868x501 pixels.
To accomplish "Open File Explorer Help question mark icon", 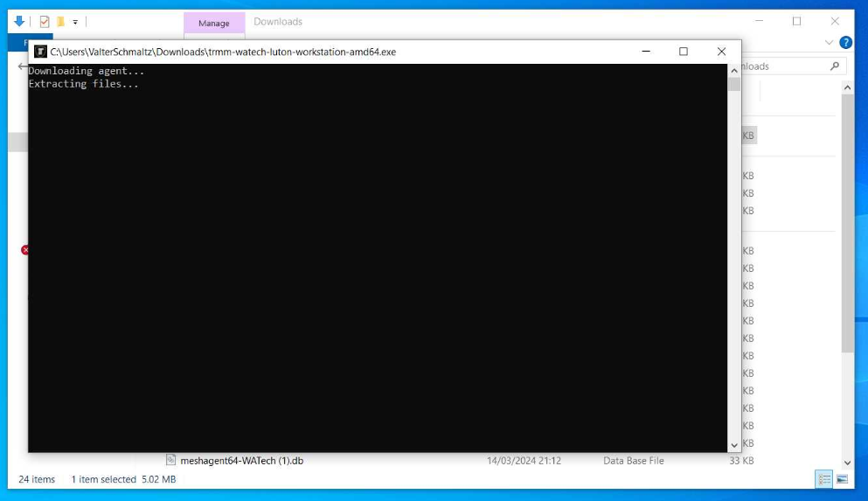I will click(x=845, y=42).
